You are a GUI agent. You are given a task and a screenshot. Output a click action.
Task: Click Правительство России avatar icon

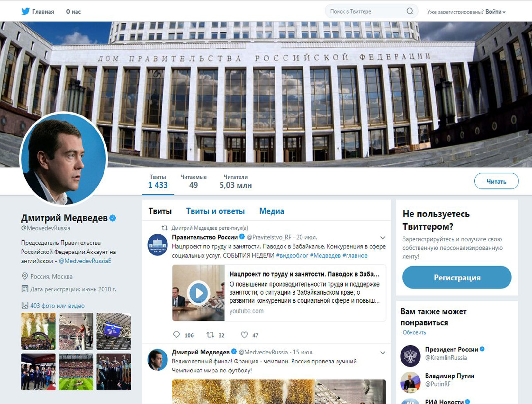pyautogui.click(x=157, y=245)
